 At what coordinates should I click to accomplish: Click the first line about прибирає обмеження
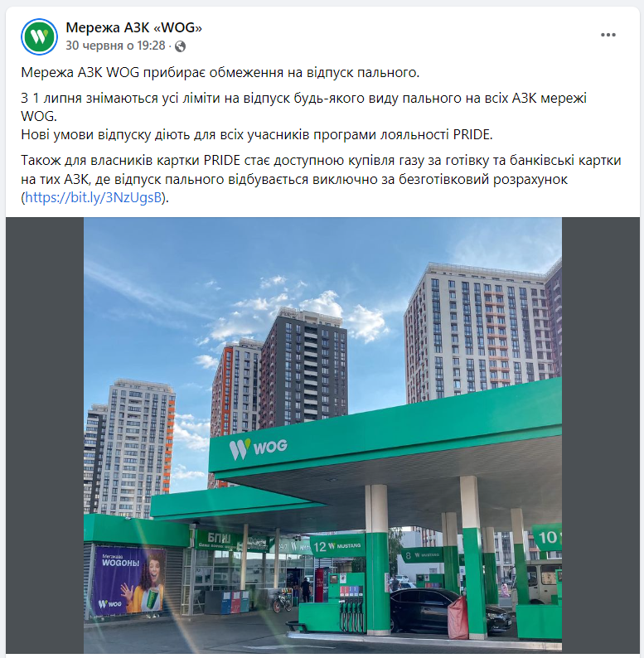coord(220,73)
